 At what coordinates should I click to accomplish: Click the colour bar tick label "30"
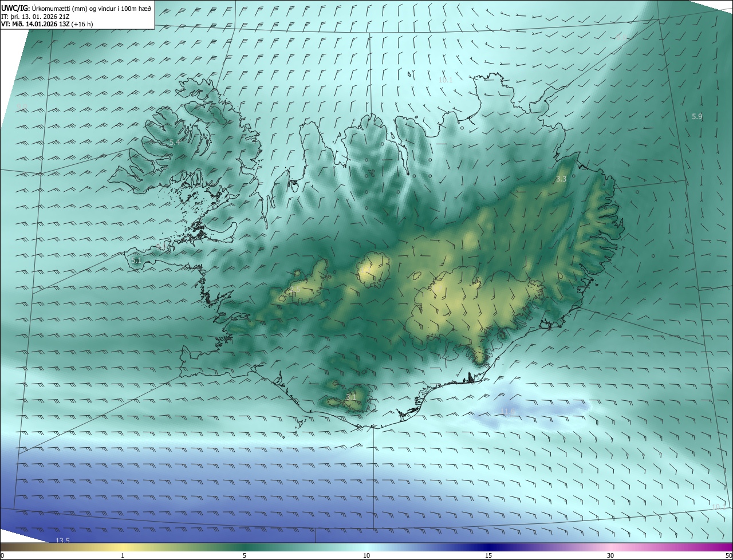coord(610,555)
